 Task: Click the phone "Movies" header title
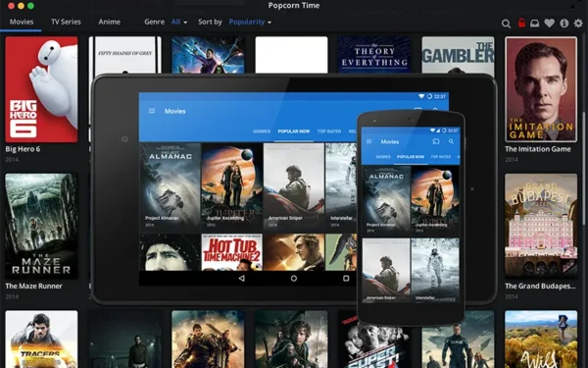click(390, 141)
